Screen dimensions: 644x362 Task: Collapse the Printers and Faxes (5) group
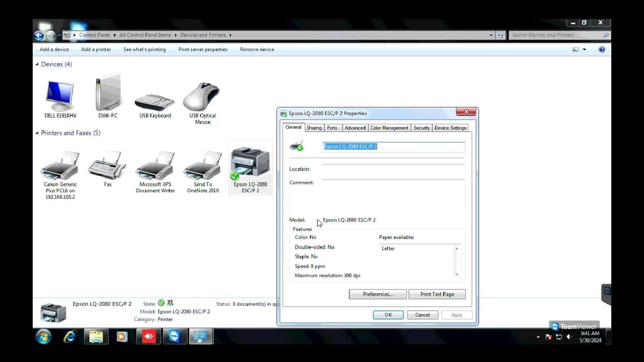pyautogui.click(x=37, y=133)
